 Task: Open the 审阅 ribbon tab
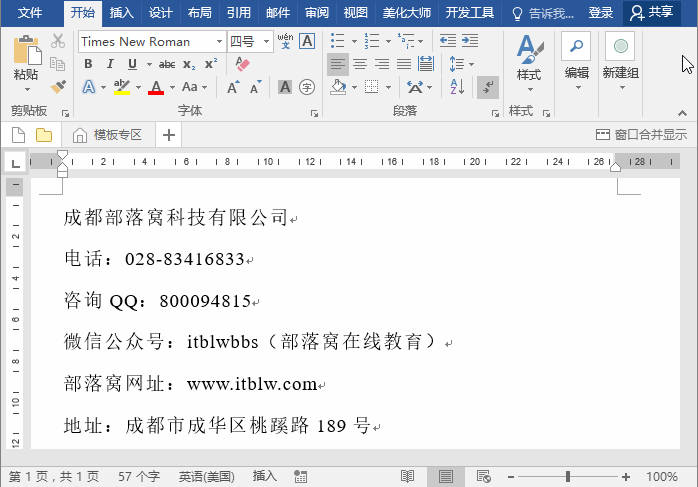point(317,13)
